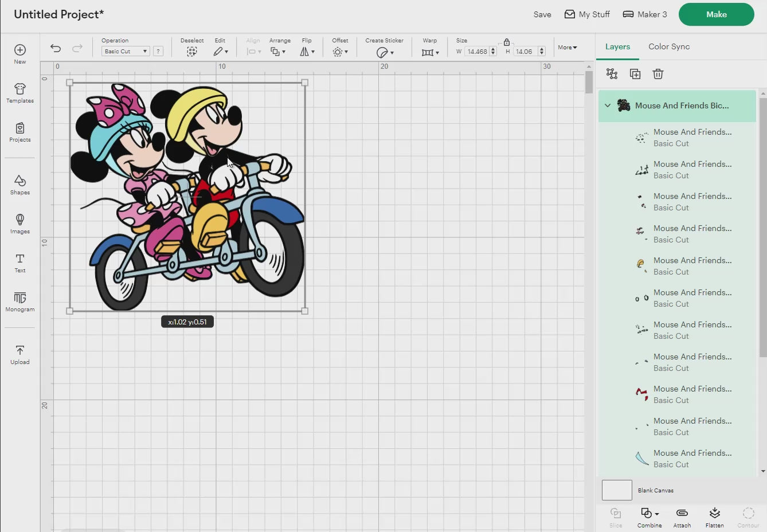Viewport: 767px width, 532px height.
Task: Click the green Make button
Action: point(717,14)
